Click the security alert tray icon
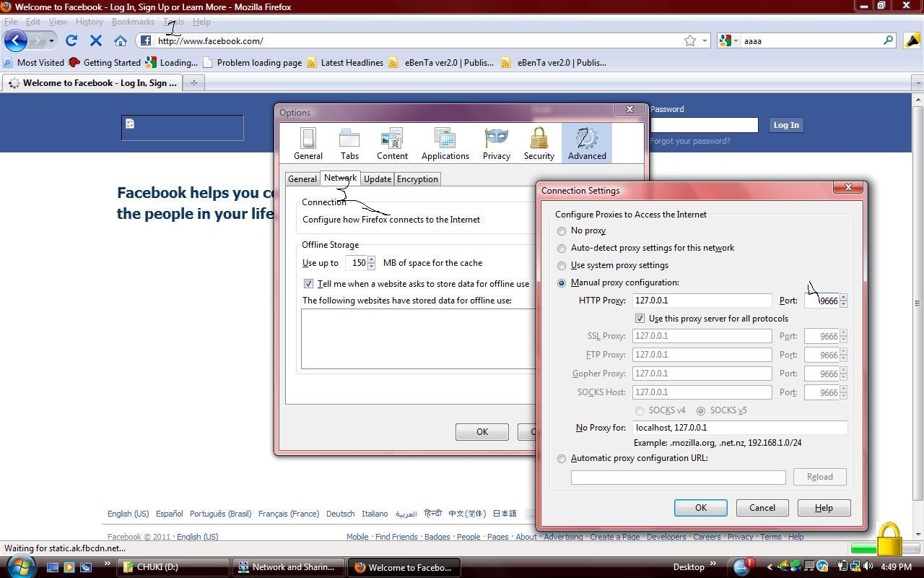Image resolution: width=924 pixels, height=578 pixels. point(741,566)
